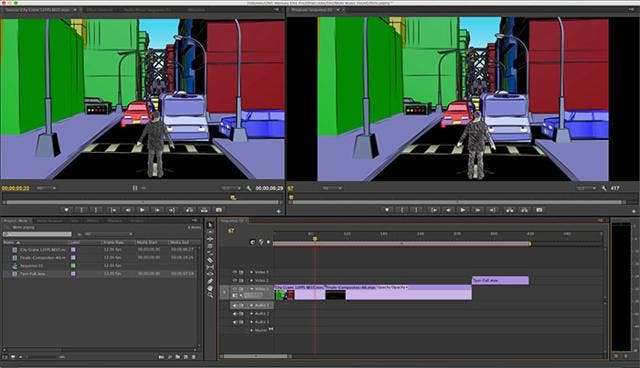Image resolution: width=640 pixels, height=368 pixels.
Task: Hide the Video 1 track output
Action: tap(235, 289)
